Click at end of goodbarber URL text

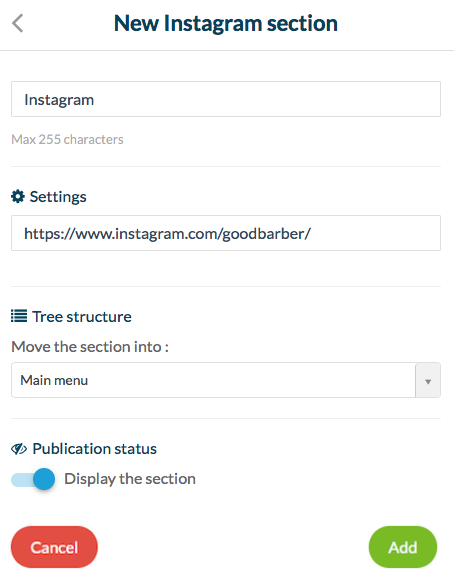311,233
